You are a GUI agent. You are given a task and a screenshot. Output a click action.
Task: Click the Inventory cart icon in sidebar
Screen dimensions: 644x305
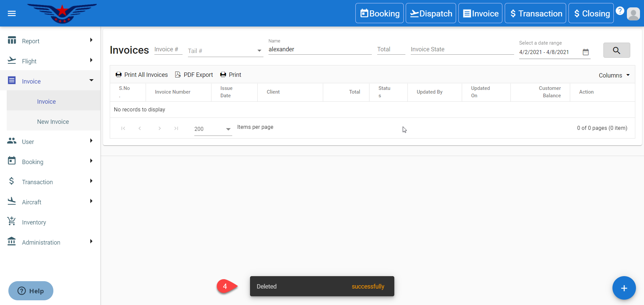tap(12, 222)
